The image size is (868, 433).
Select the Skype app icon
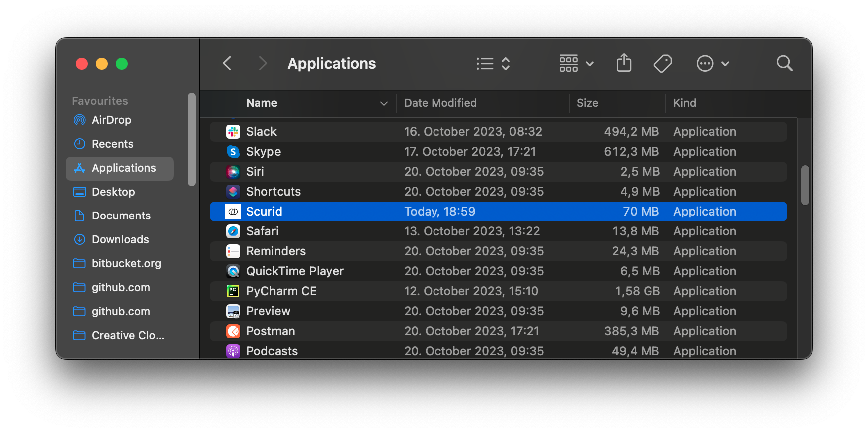(233, 152)
